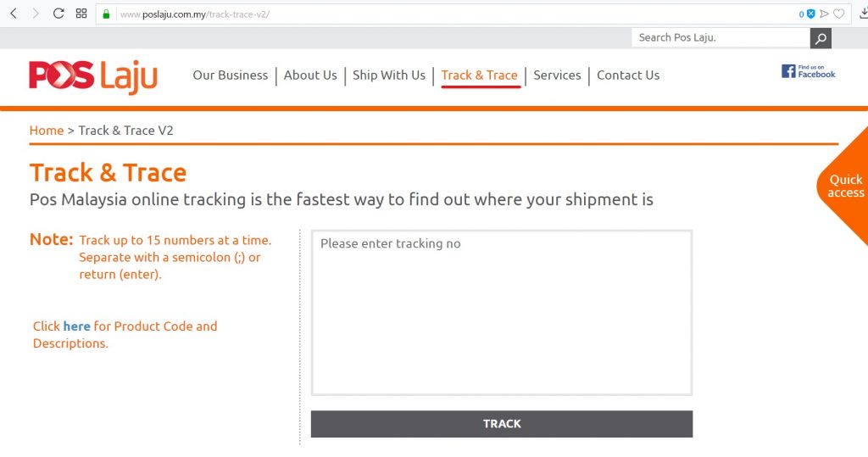
Task: Click inside the tracking number text area
Action: (502, 312)
